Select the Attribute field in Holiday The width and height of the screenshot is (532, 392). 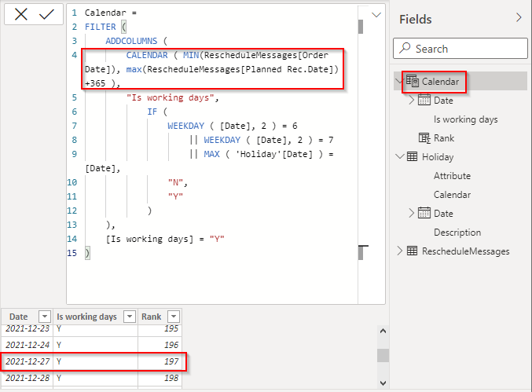pyautogui.click(x=452, y=176)
